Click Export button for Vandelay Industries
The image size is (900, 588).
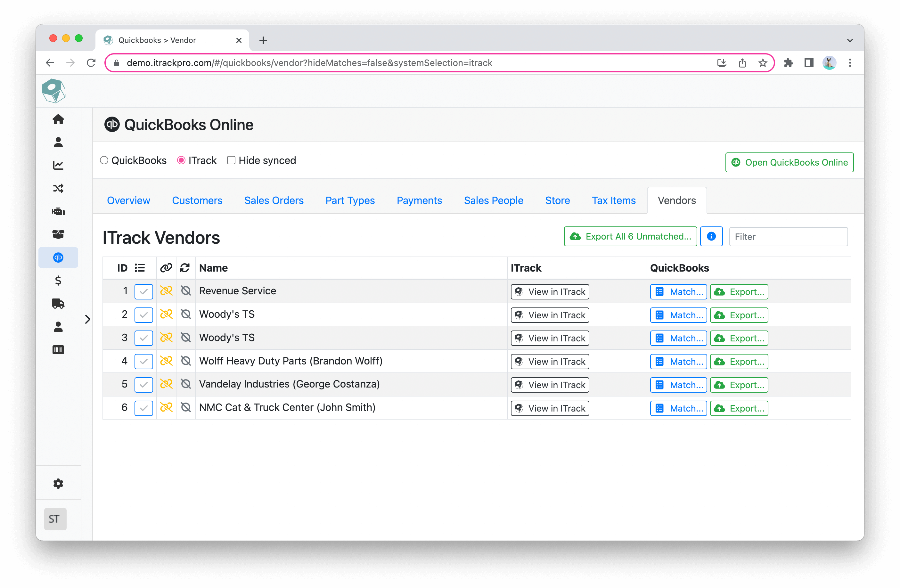tap(739, 385)
